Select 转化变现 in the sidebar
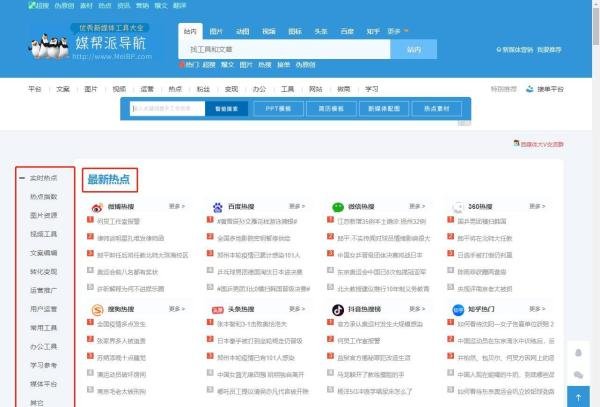The image size is (600, 407). click(44, 272)
